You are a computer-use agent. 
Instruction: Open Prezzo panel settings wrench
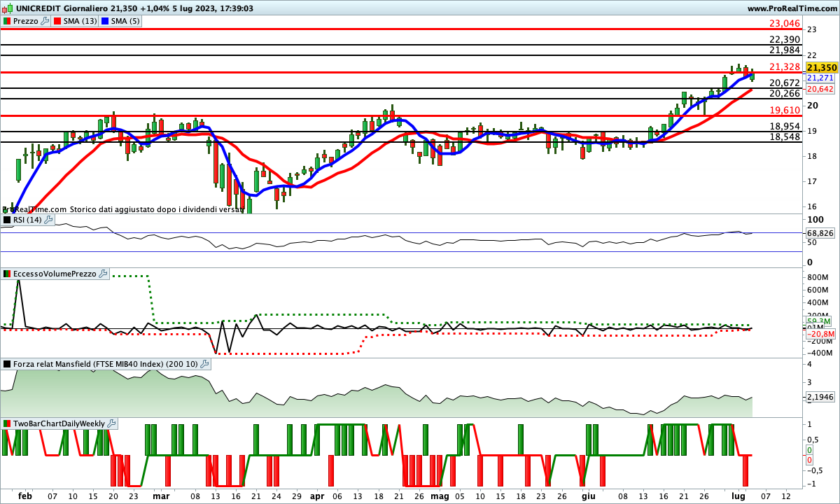tap(45, 21)
